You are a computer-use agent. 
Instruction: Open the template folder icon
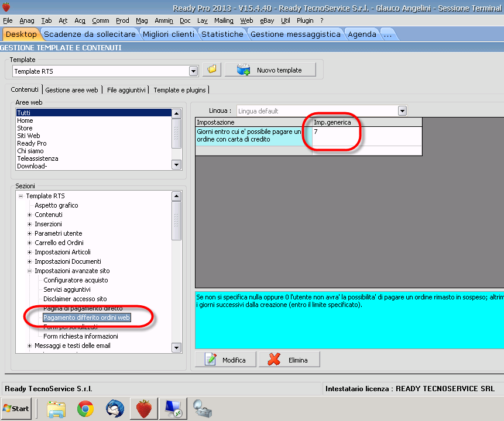pyautogui.click(x=212, y=70)
